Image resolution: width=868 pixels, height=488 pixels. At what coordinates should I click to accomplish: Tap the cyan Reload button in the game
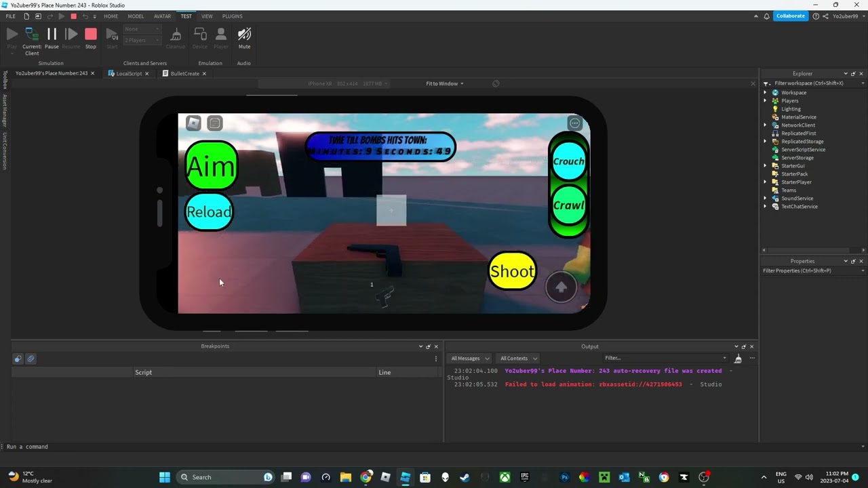tap(209, 212)
